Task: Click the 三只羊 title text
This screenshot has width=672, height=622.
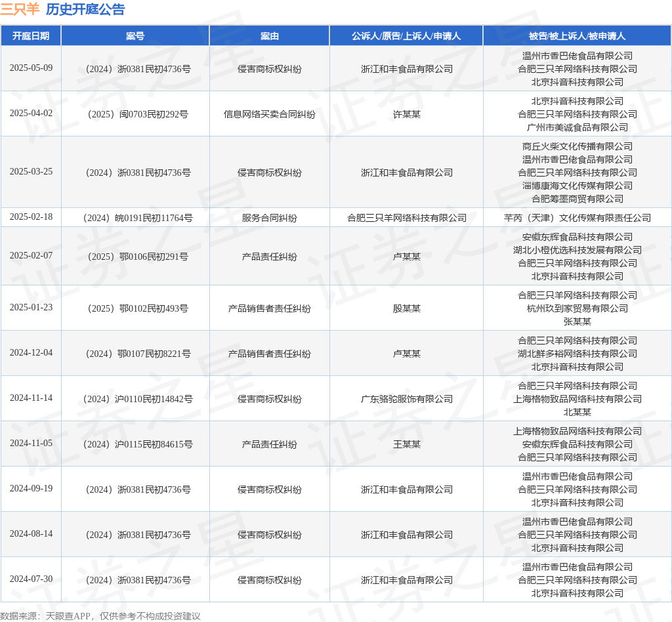Action: pyautogui.click(x=20, y=9)
